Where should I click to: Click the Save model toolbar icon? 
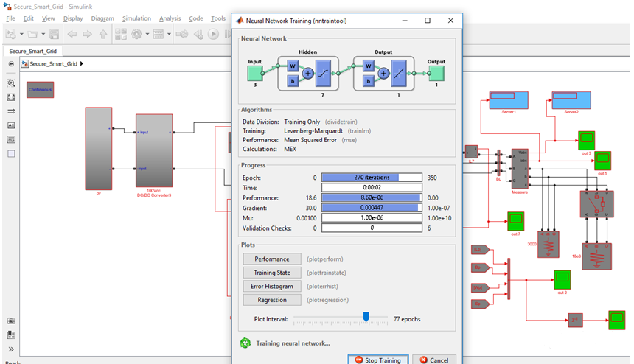[x=55, y=34]
